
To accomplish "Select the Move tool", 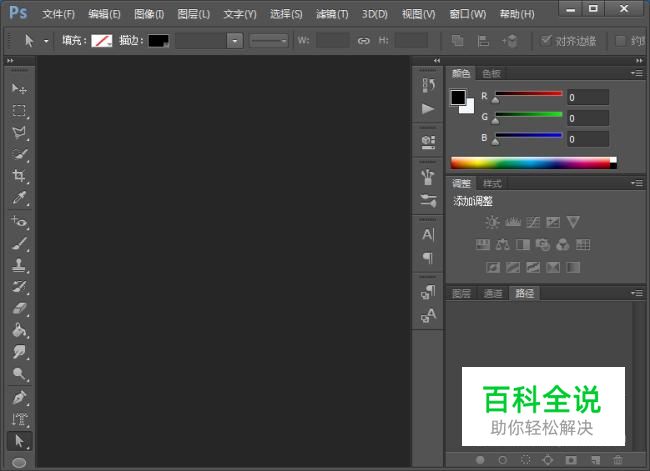I will coord(19,90).
